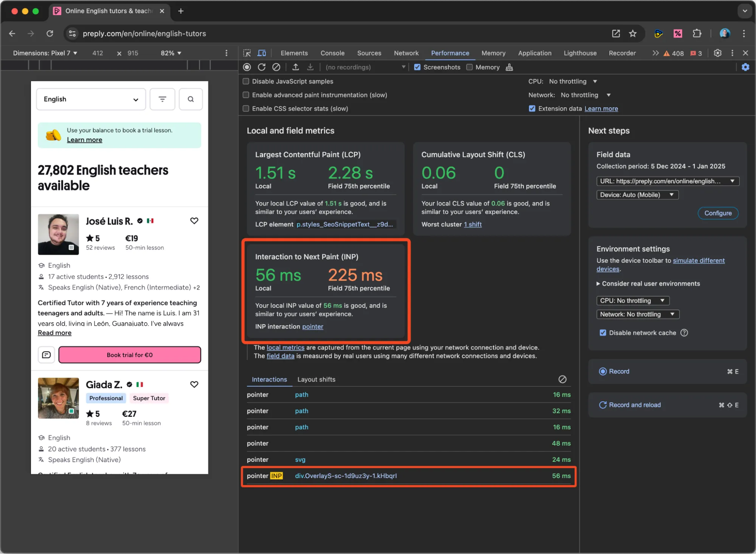The height and width of the screenshot is (554, 756).
Task: Expand Consider real user environments
Action: pyautogui.click(x=648, y=284)
